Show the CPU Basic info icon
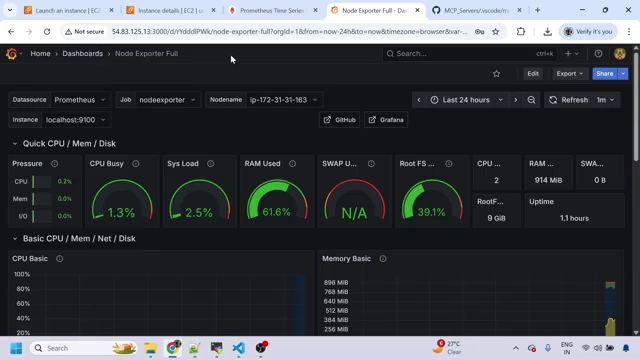 [60, 259]
